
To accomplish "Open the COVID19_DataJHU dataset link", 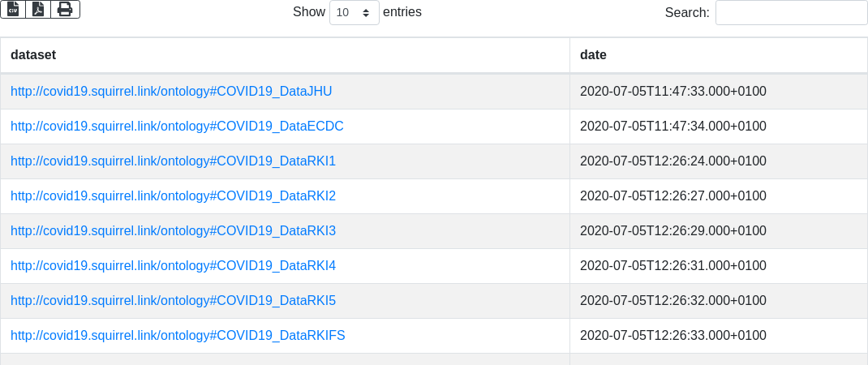I will coord(171,92).
